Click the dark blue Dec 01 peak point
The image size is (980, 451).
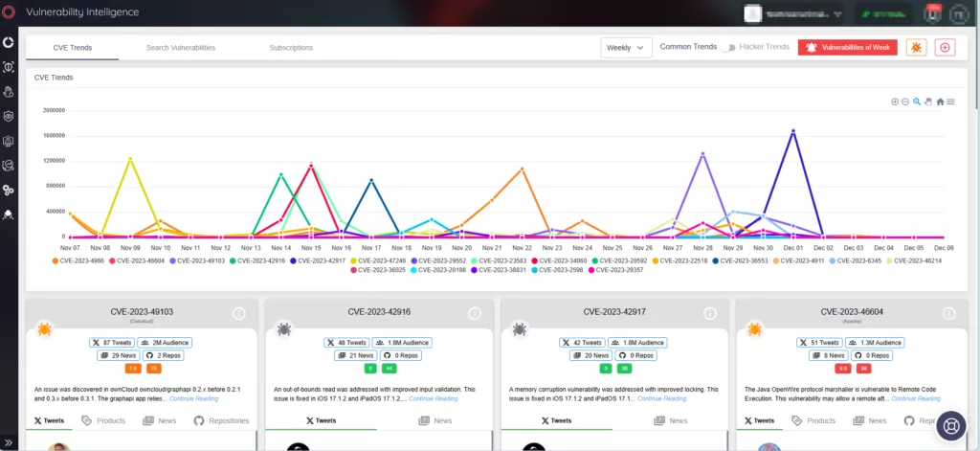click(793, 131)
